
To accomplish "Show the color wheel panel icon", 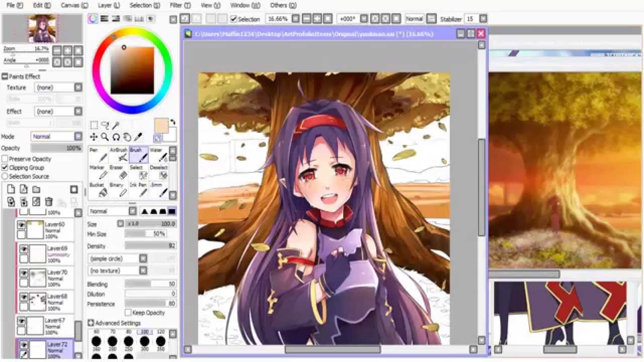I will (x=93, y=19).
